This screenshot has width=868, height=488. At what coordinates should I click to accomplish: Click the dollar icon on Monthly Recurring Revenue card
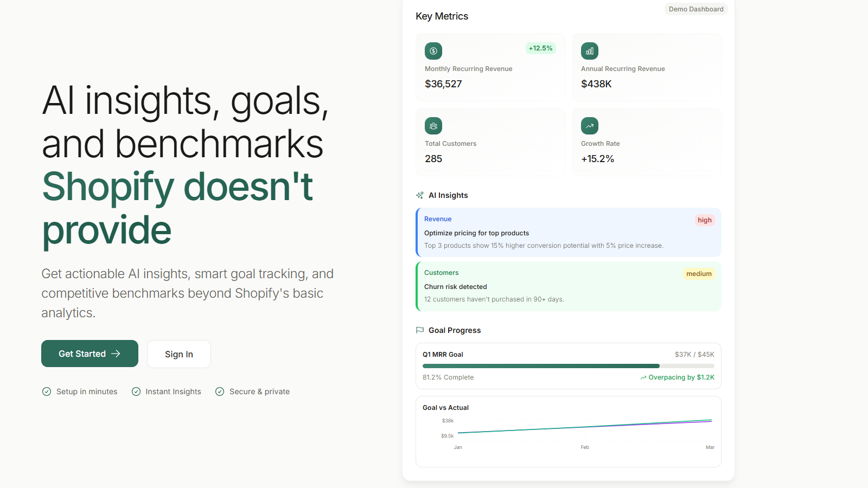[433, 50]
